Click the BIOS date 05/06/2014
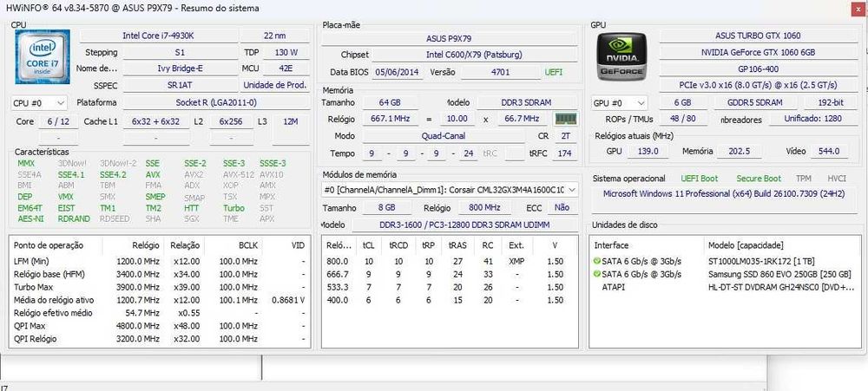Viewport: 868px width, 391px height. click(x=397, y=72)
